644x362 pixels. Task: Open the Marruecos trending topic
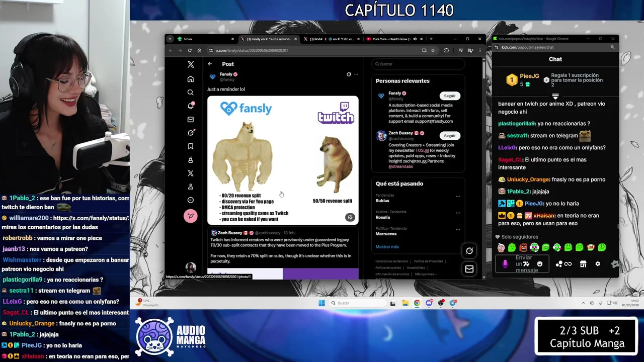(x=386, y=234)
